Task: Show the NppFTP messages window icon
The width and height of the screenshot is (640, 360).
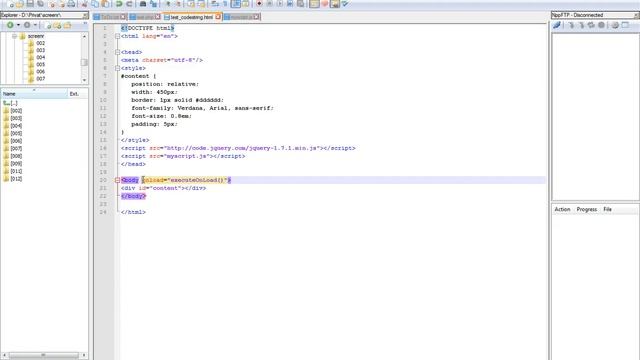Action: coord(625,25)
